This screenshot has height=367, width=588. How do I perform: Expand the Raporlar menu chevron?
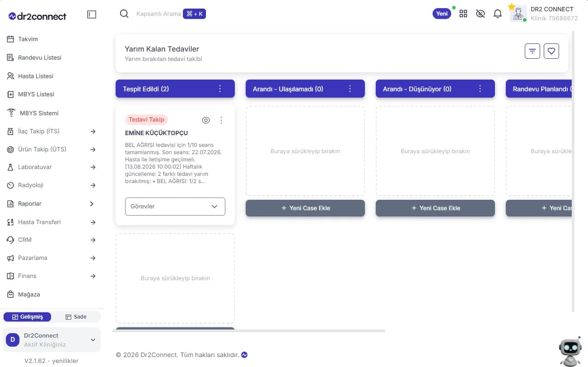[x=92, y=204]
